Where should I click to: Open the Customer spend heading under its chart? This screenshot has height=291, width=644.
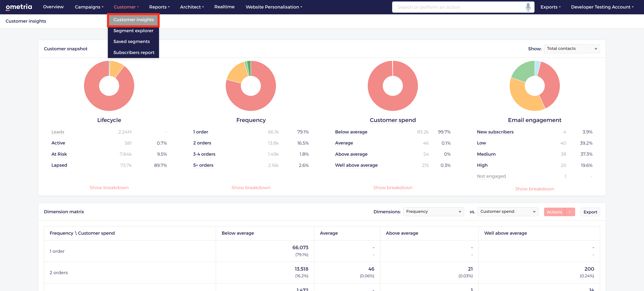point(393,120)
